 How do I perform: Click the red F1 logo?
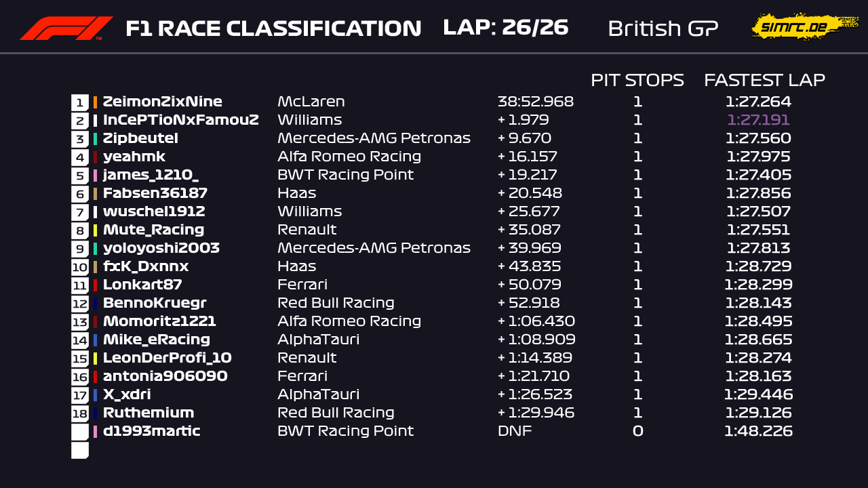point(66,28)
